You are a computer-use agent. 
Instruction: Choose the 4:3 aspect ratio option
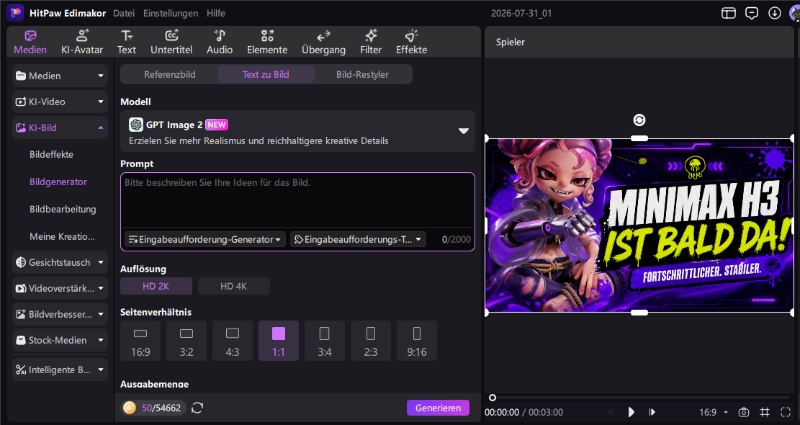(x=233, y=341)
